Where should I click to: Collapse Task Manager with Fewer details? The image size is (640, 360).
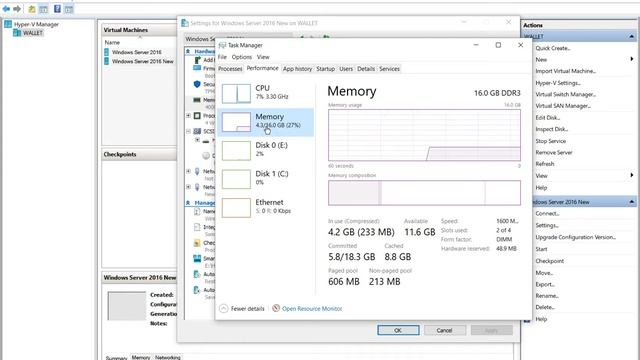pos(242,309)
